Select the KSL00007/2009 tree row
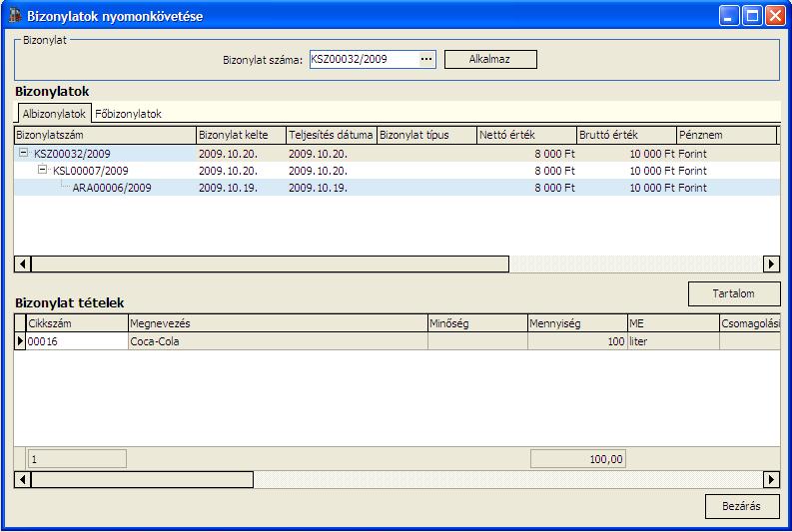Viewport: 792px width, 532px height. [396, 171]
